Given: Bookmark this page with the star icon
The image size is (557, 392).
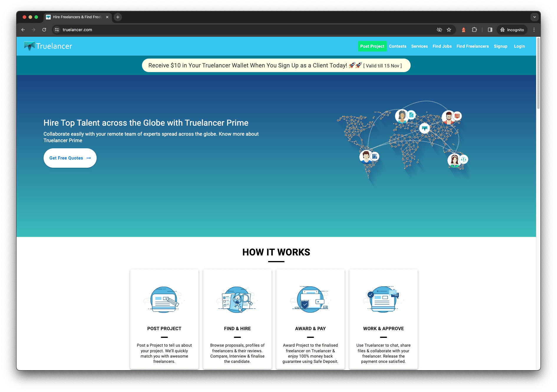Looking at the screenshot, I should [449, 30].
